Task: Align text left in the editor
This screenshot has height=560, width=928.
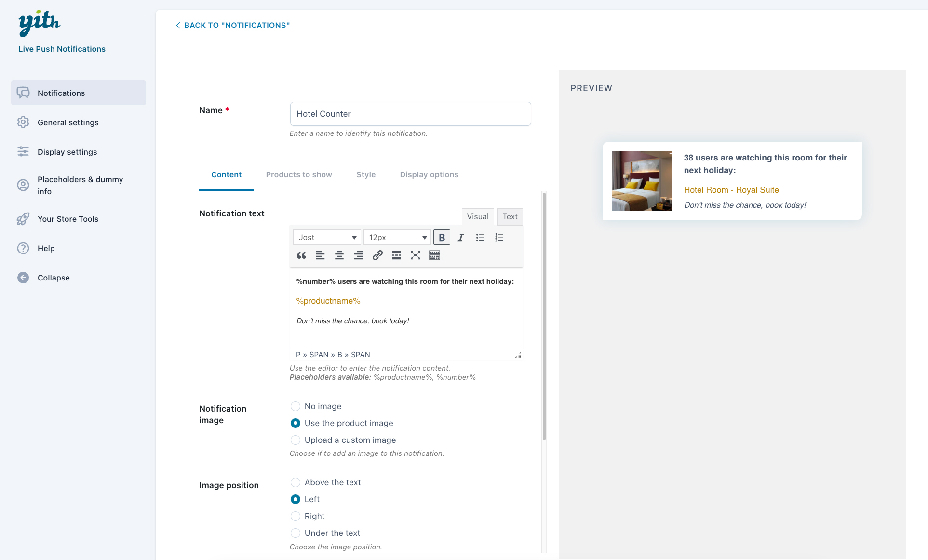Action: coord(320,255)
